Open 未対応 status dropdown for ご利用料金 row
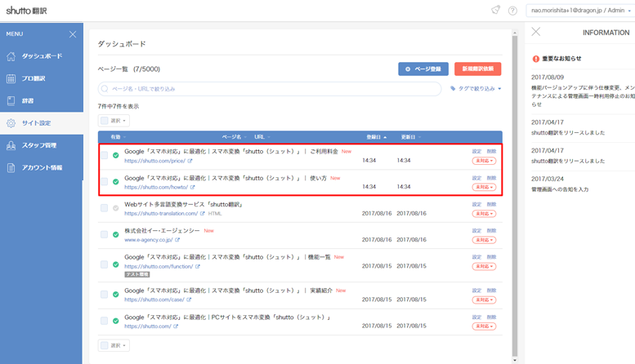 pyautogui.click(x=484, y=161)
